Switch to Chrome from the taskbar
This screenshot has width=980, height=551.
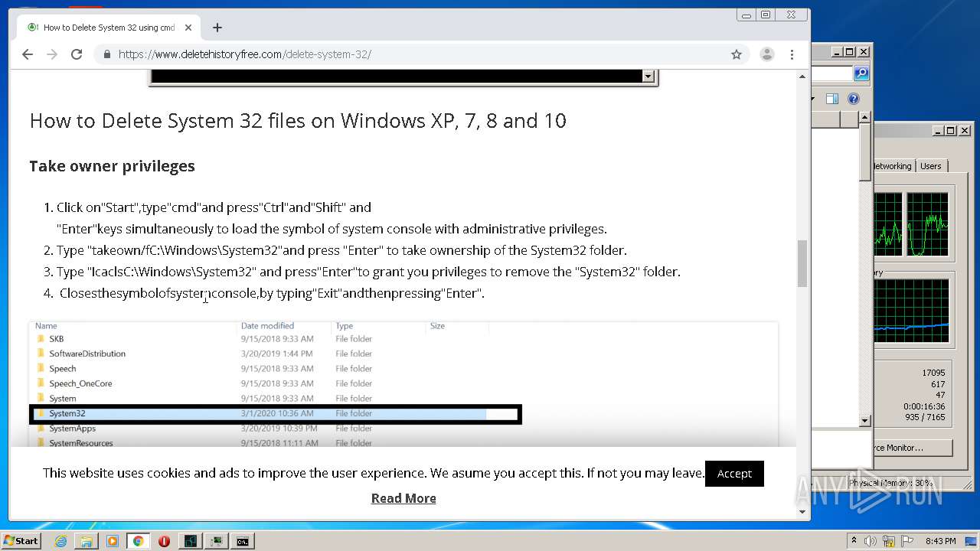pyautogui.click(x=138, y=541)
